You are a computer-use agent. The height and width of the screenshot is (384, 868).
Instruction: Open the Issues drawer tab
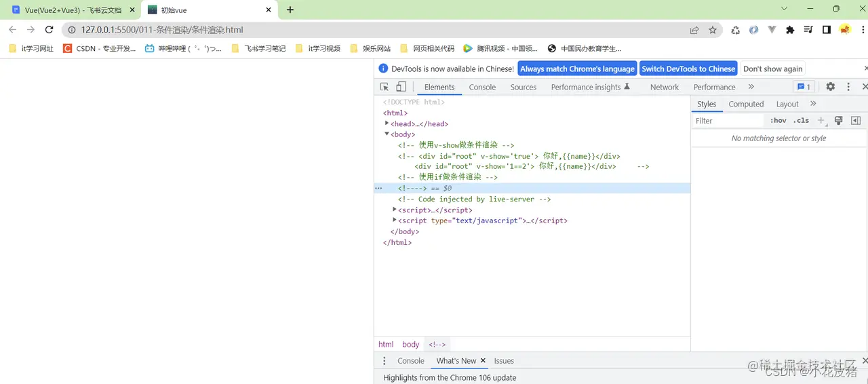click(x=504, y=361)
